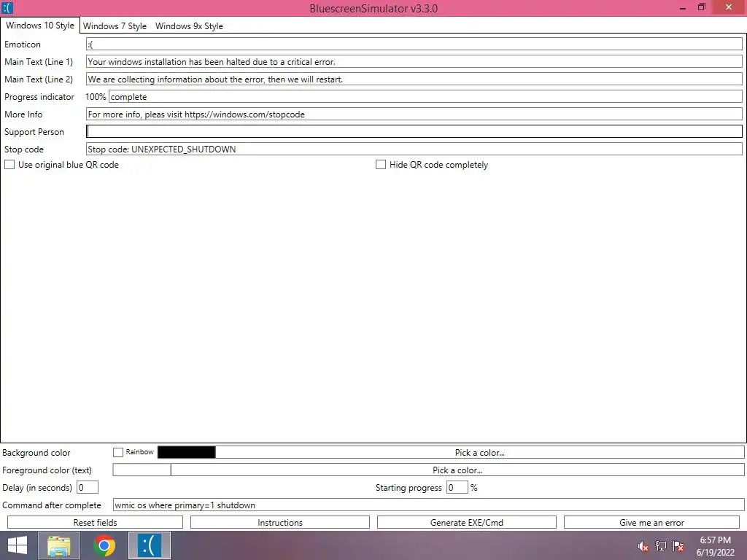Click the Main Text Line 2 field
Viewport: 747px width, 560px height.
(x=414, y=79)
